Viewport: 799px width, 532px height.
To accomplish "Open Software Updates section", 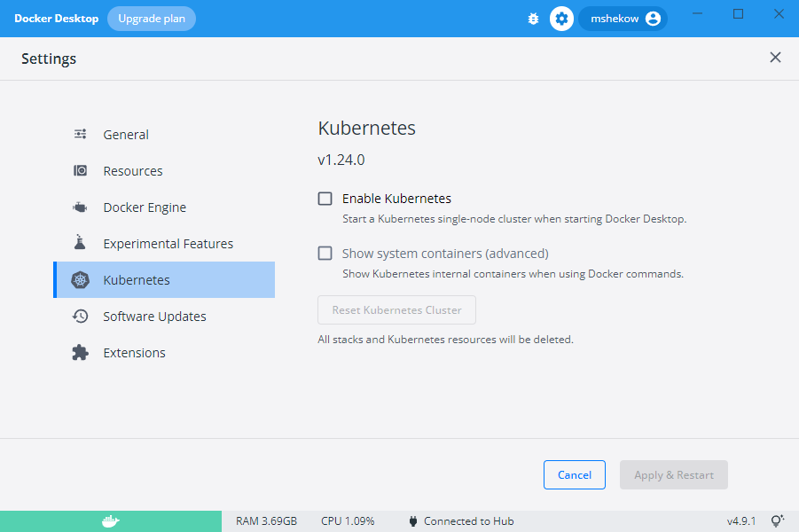I will [164, 317].
